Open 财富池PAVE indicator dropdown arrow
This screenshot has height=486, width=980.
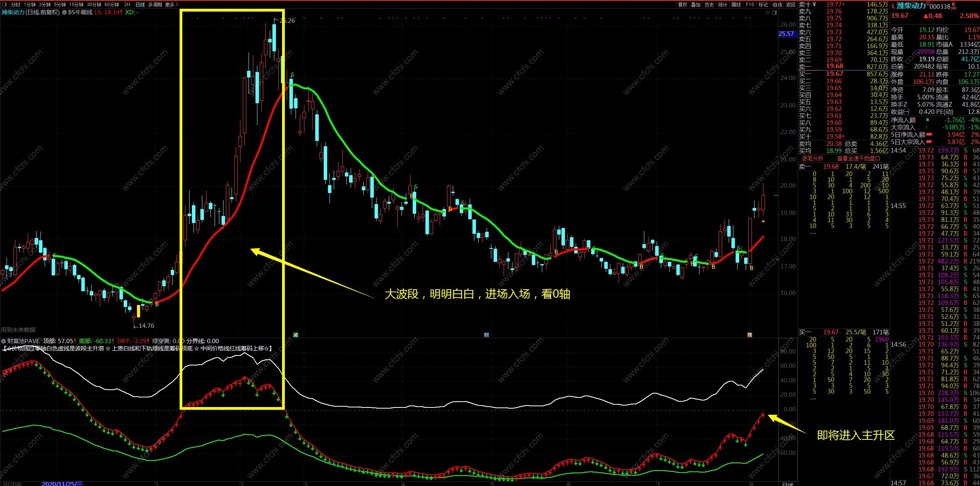[x=3, y=341]
